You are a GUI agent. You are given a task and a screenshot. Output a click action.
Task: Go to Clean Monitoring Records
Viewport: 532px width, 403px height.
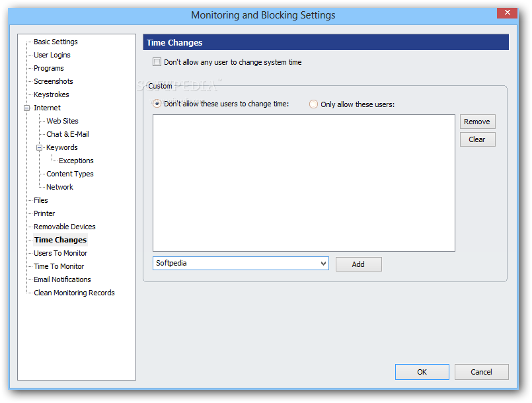(74, 293)
